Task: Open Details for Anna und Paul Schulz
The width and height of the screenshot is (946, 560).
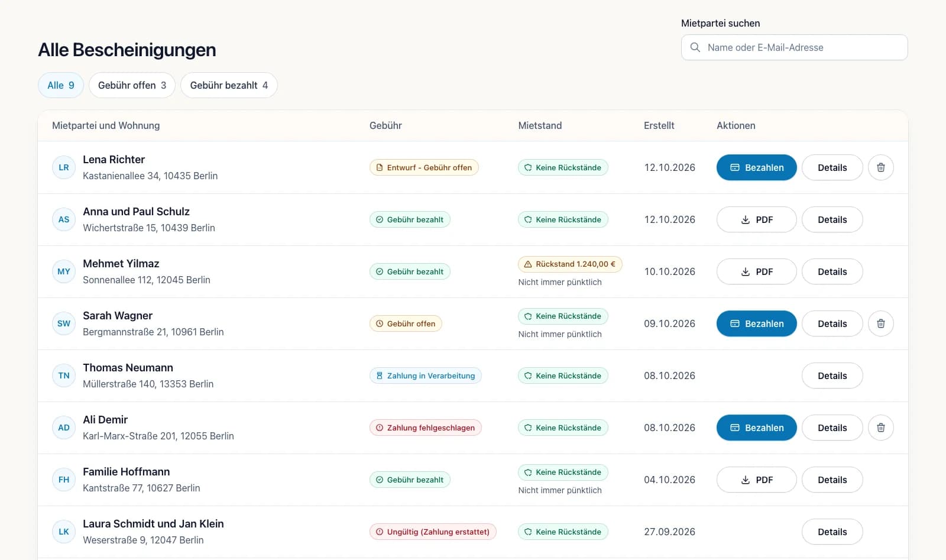Action: pos(832,219)
